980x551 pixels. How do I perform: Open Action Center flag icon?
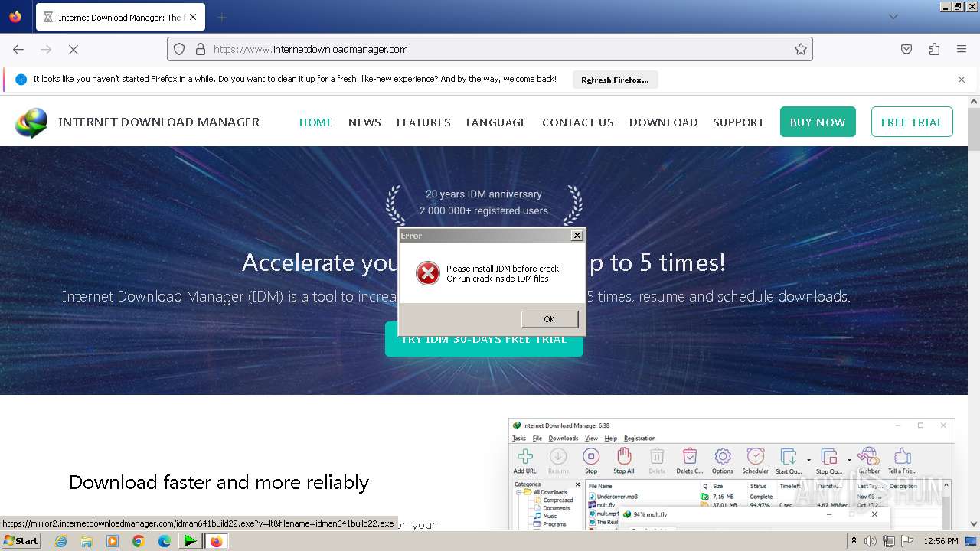[906, 541]
